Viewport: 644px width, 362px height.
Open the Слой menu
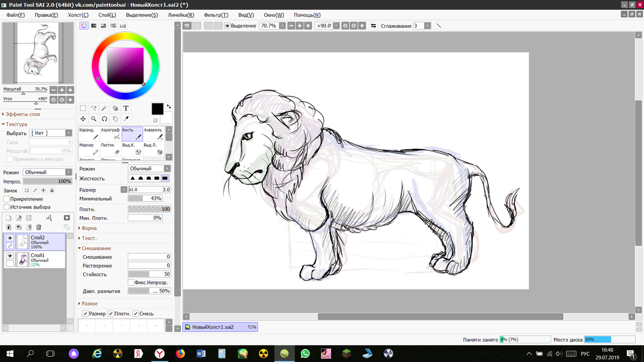tap(107, 15)
